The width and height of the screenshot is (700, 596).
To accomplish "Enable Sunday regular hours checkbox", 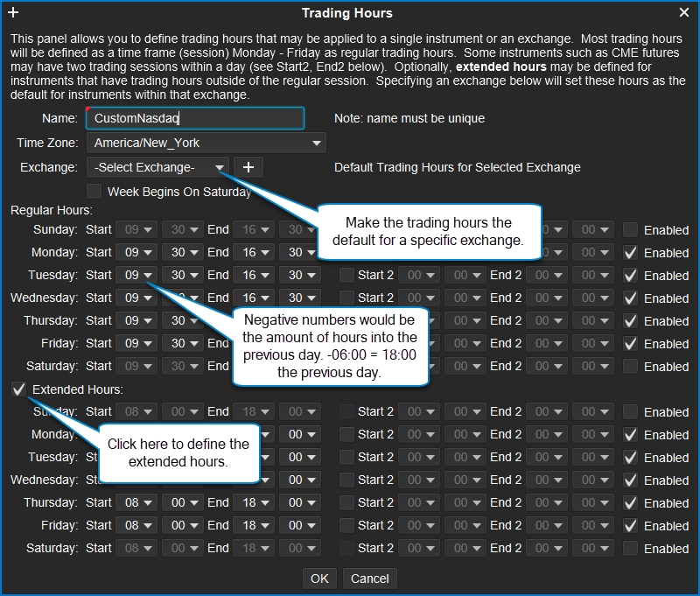I will tap(630, 229).
